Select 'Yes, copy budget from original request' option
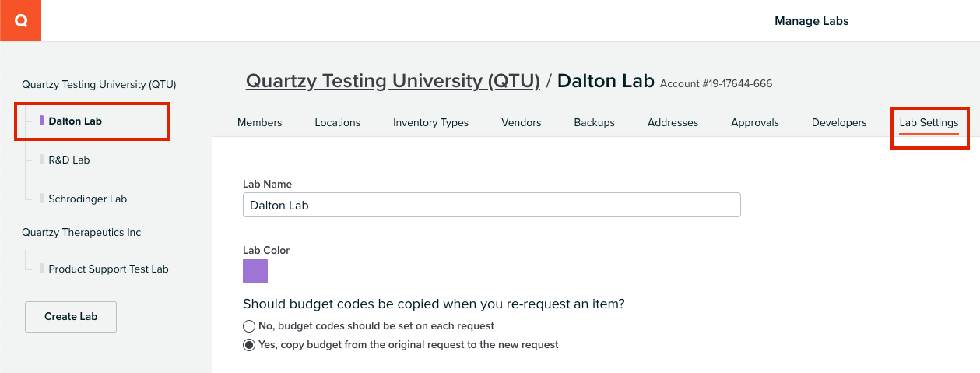This screenshot has width=980, height=373. [249, 344]
